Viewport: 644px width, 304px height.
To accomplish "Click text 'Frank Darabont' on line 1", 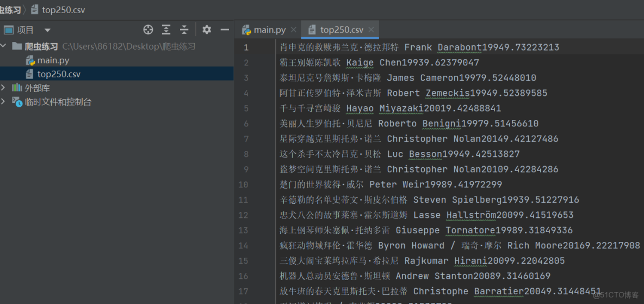I will click(443, 47).
